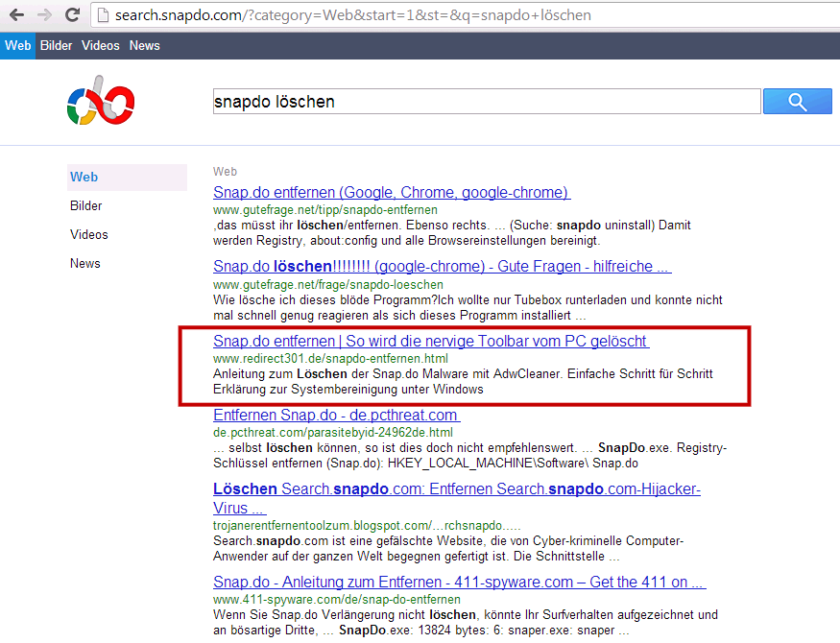
Task: Click the URL www.gutefrage.net/frage/snapdo-loeschen
Action: pos(328,284)
